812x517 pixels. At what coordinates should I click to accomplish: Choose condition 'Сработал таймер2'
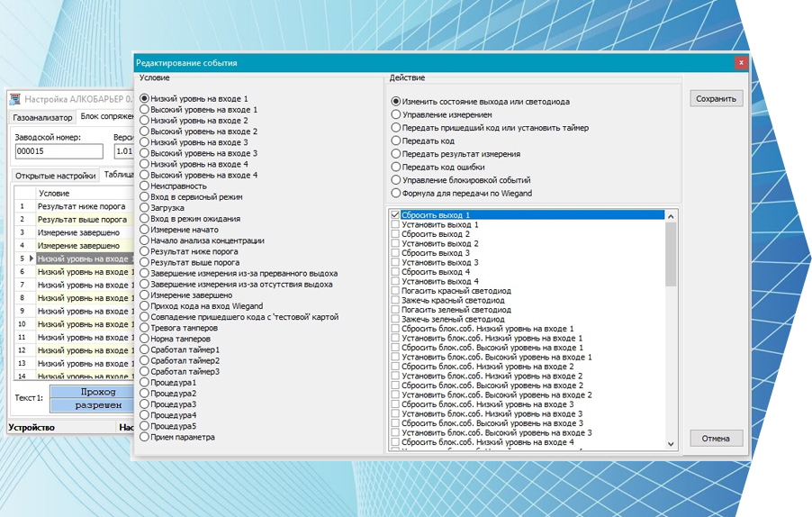click(x=180, y=360)
